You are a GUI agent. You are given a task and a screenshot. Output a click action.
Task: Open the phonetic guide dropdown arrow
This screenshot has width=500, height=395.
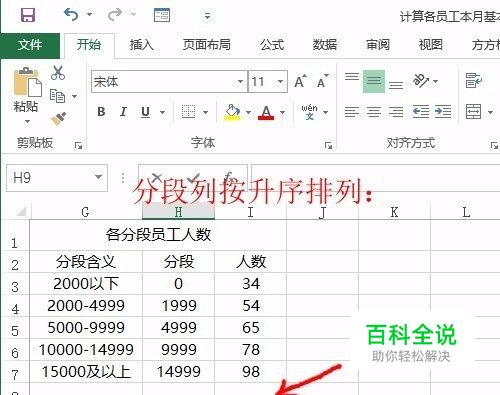point(326,112)
